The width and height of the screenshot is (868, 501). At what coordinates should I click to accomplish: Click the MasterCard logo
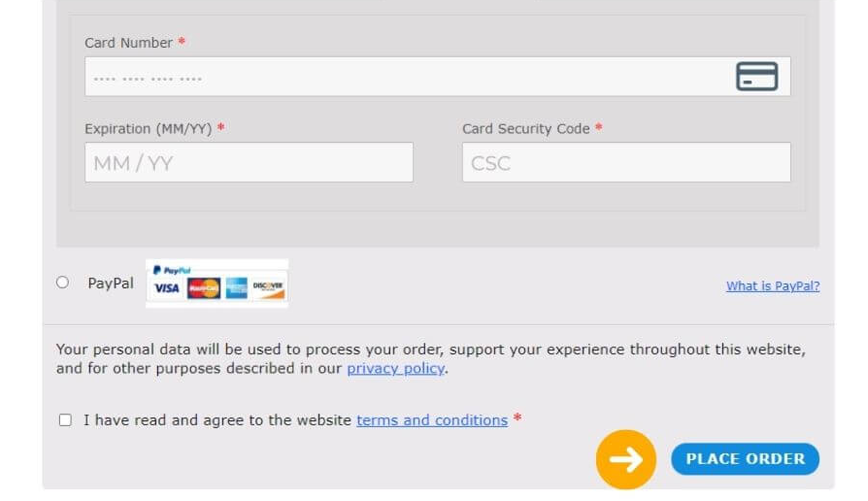(204, 288)
